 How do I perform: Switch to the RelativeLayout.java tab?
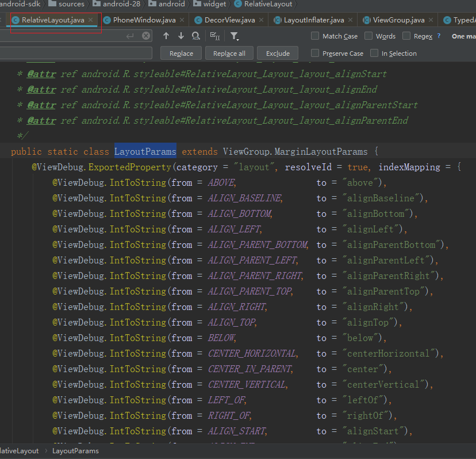[x=53, y=20]
